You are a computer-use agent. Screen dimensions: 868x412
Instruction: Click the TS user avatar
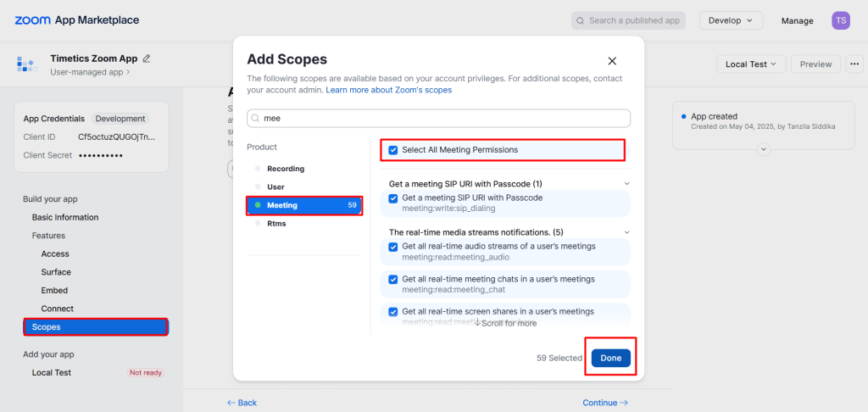[840, 20]
